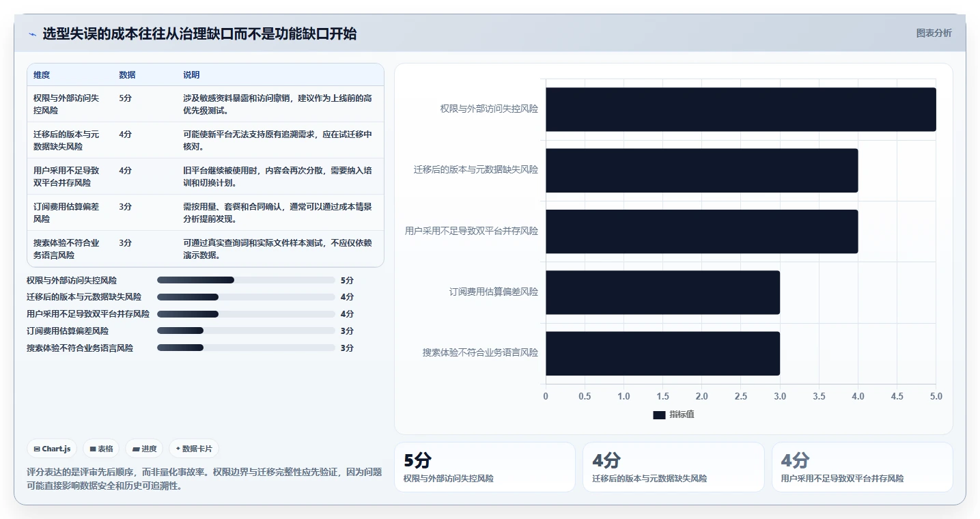Image resolution: width=980 pixels, height=519 pixels.
Task: Click the progress bar for 搜索体验不符合业务语言风险
Action: point(246,348)
